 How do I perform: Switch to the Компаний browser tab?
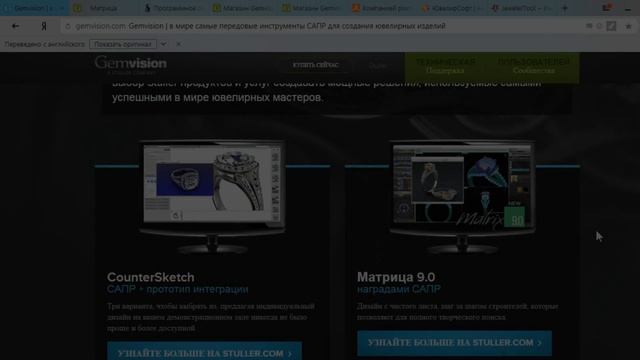[x=384, y=8]
